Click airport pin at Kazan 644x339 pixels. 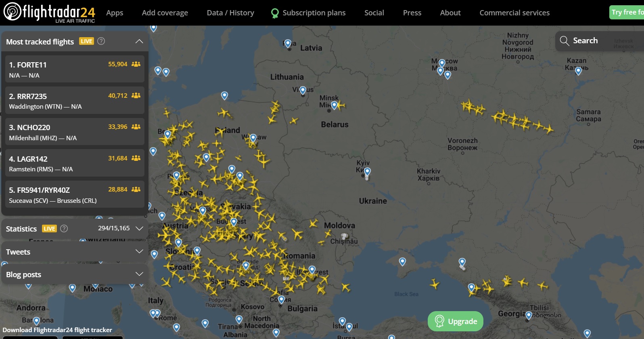click(578, 71)
